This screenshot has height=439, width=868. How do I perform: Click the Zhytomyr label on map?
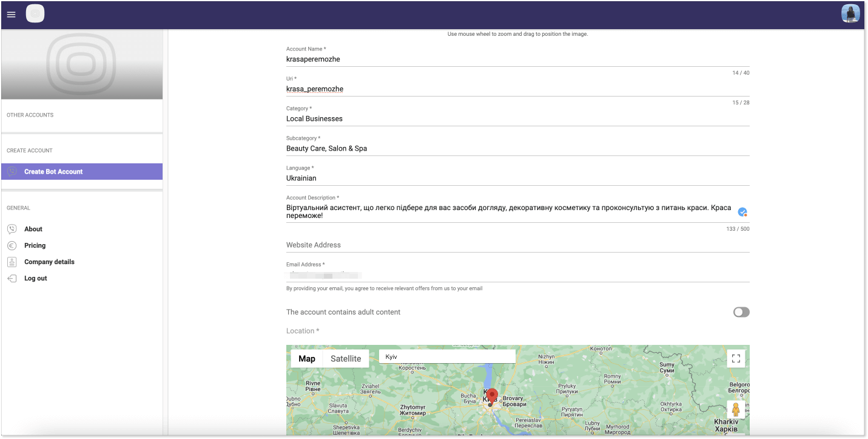413,410
